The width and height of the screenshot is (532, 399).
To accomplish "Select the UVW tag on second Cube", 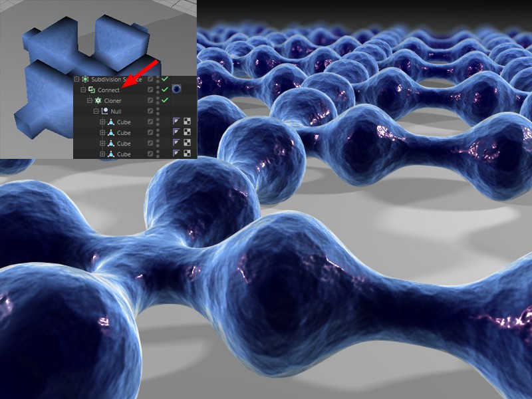I will click(x=187, y=132).
